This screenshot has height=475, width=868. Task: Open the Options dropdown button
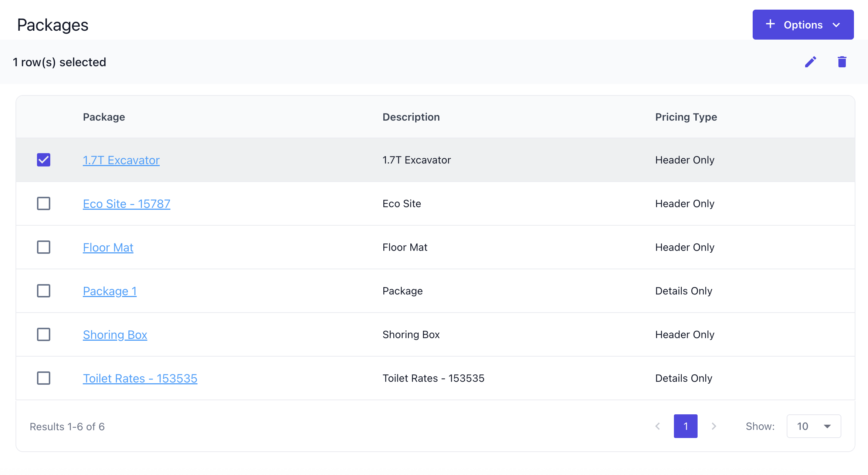pos(803,25)
